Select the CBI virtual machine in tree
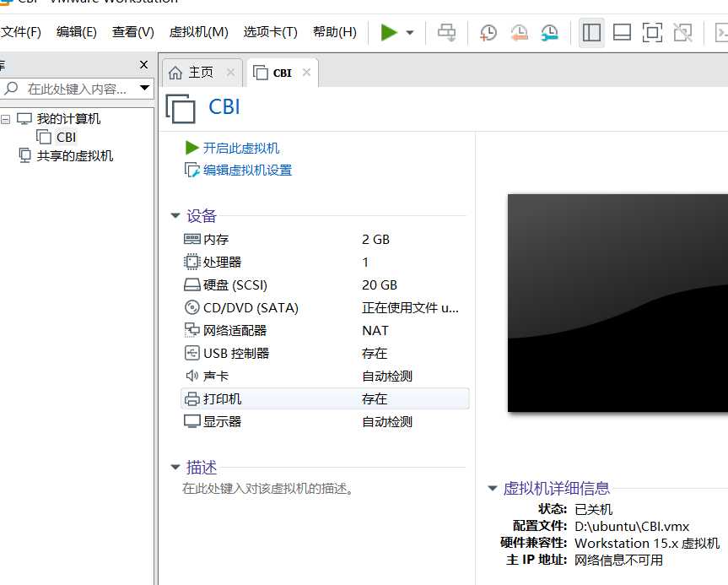 (x=66, y=138)
